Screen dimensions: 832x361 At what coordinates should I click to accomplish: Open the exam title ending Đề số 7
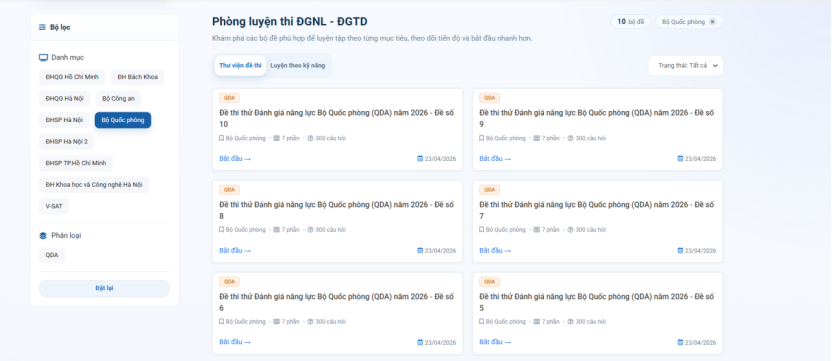click(597, 210)
